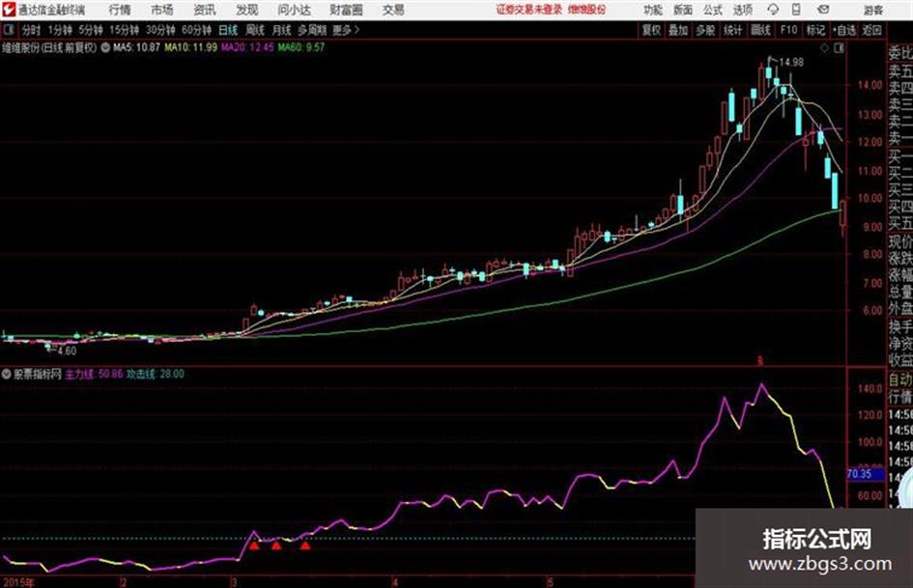Image resolution: width=913 pixels, height=588 pixels.
Task: Switch to 5分钟 period
Action: [91, 30]
